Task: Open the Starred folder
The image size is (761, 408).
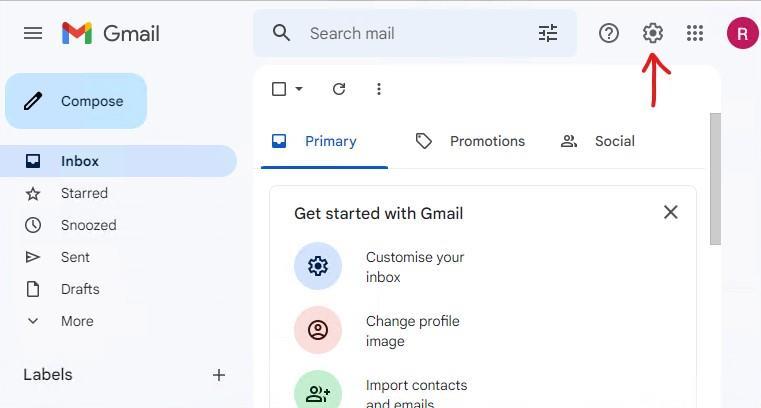Action: 84,193
